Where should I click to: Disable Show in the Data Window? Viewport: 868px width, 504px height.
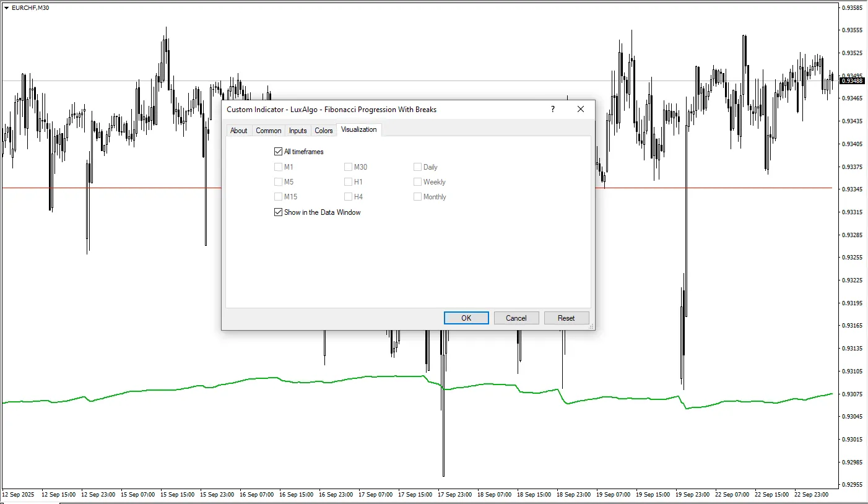click(278, 212)
